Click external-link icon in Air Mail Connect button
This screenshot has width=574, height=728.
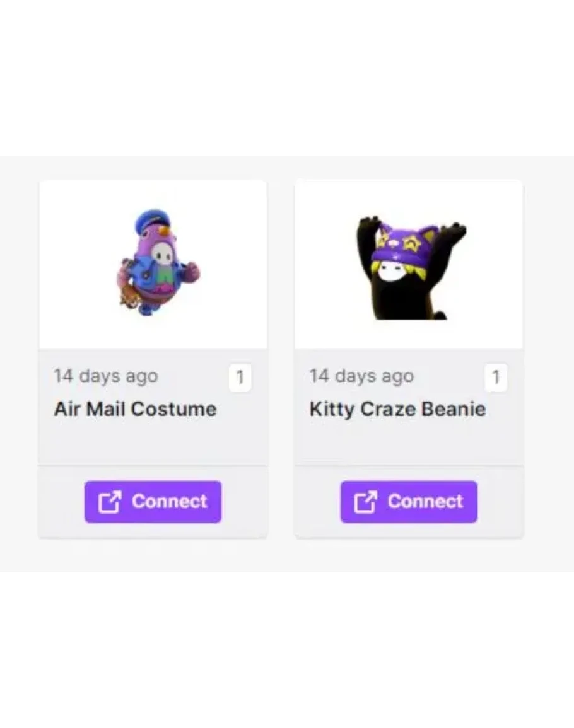(x=110, y=502)
